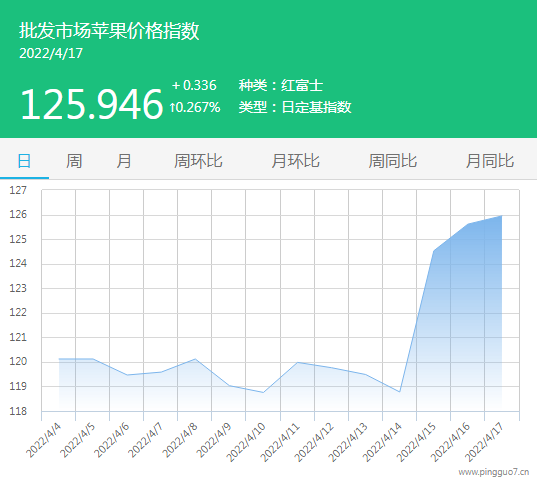The image size is (537, 483).
Task: Click the 2022/4/15 data point on chart
Action: pyautogui.click(x=434, y=251)
